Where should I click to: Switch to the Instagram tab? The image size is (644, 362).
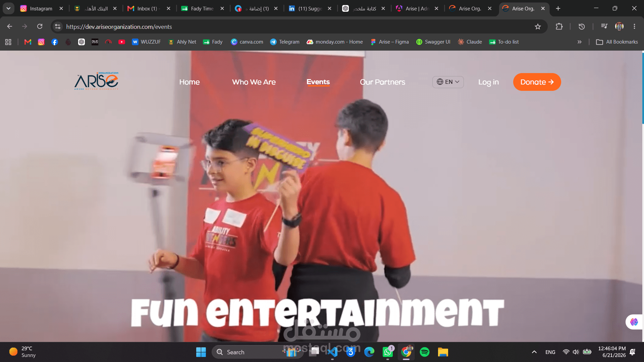click(41, 8)
